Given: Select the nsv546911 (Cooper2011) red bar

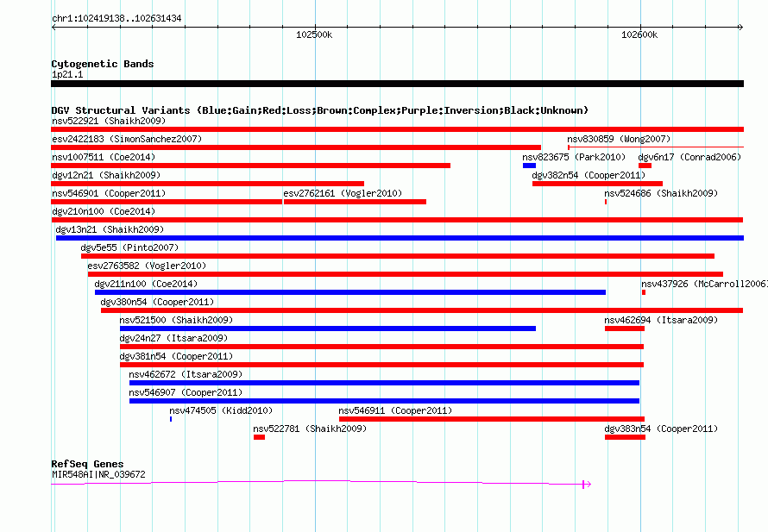Looking at the screenshot, I should 492,419.
